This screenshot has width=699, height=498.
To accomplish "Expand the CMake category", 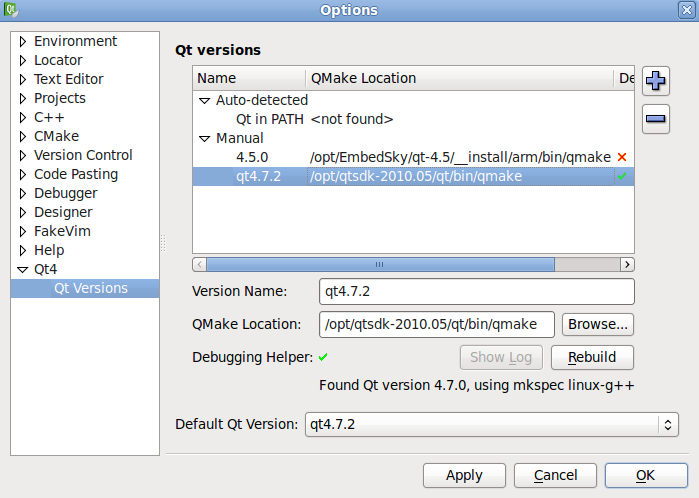I will [x=23, y=136].
